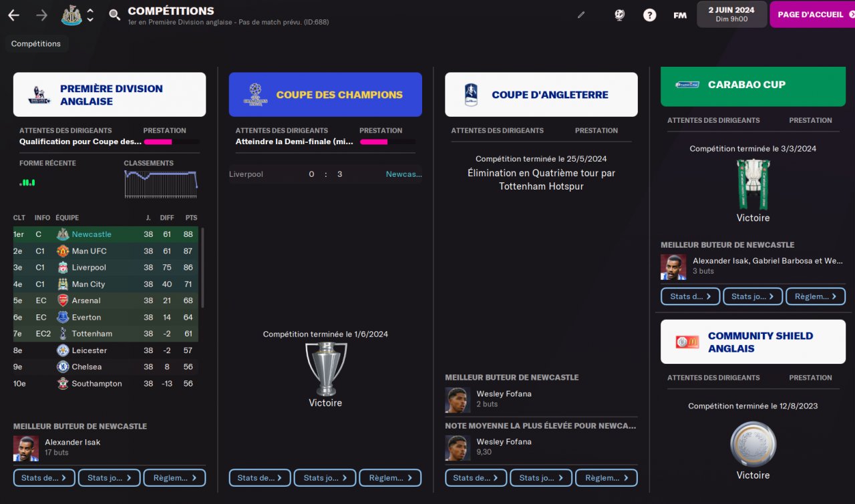Screen dimensions: 855x504
Task: Open the search magnifier icon
Action: (x=114, y=15)
